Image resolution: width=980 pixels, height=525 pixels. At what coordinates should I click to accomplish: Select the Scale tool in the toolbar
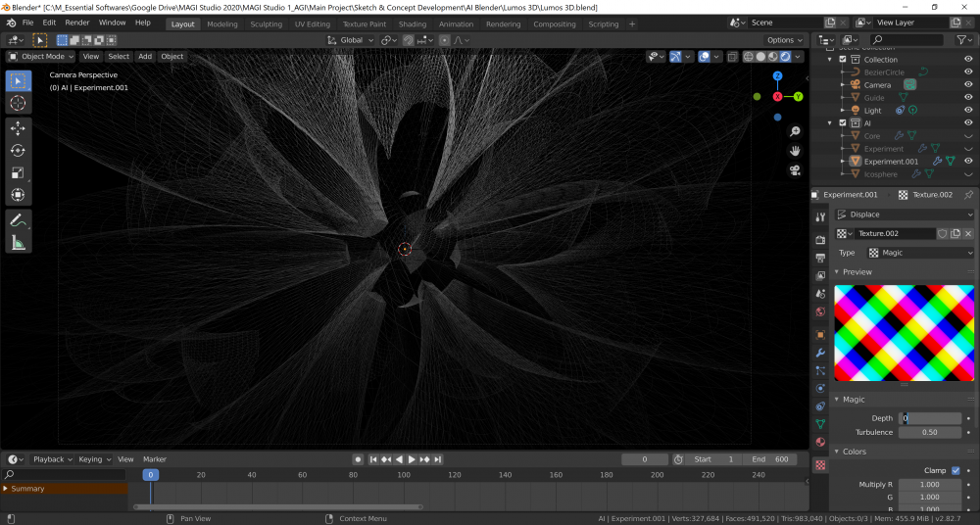click(19, 173)
